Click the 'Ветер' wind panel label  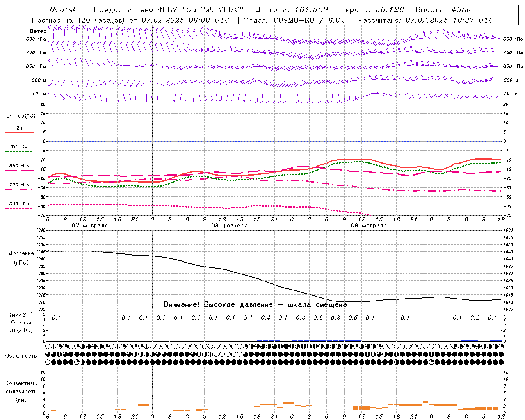click(x=38, y=31)
